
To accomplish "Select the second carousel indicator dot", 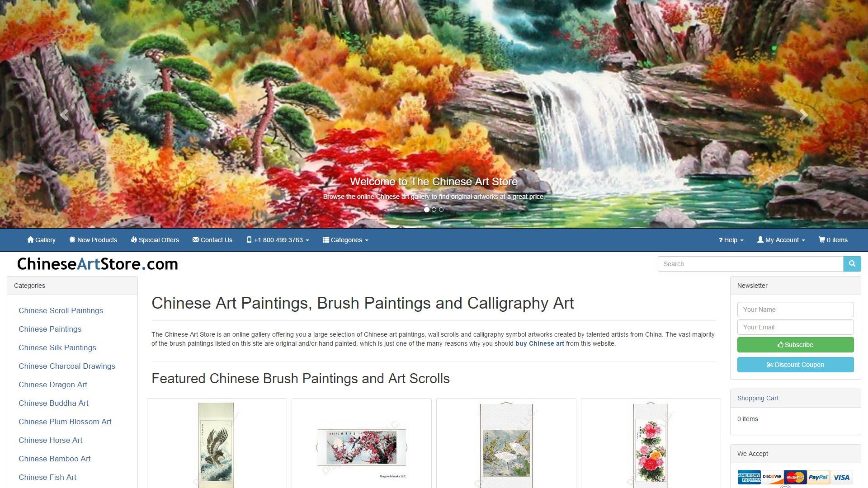I will 434,210.
